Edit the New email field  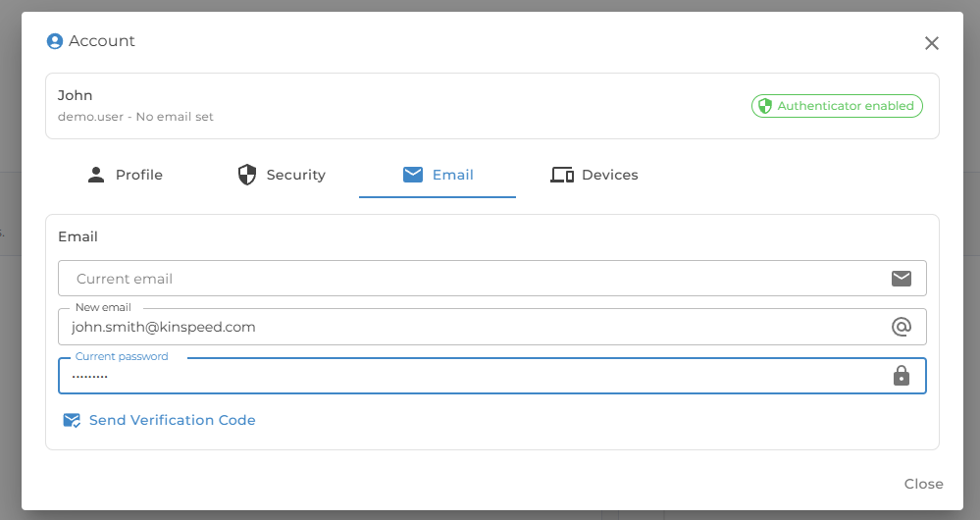tap(491, 327)
